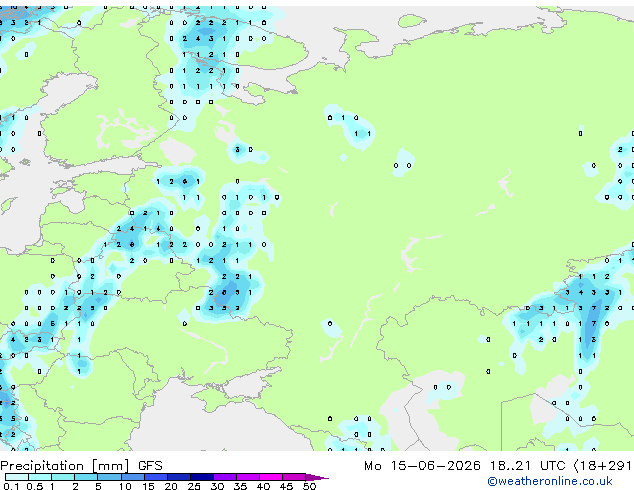
Task: Pick the legend swatch between 25 and 30
Action: (x=201, y=477)
